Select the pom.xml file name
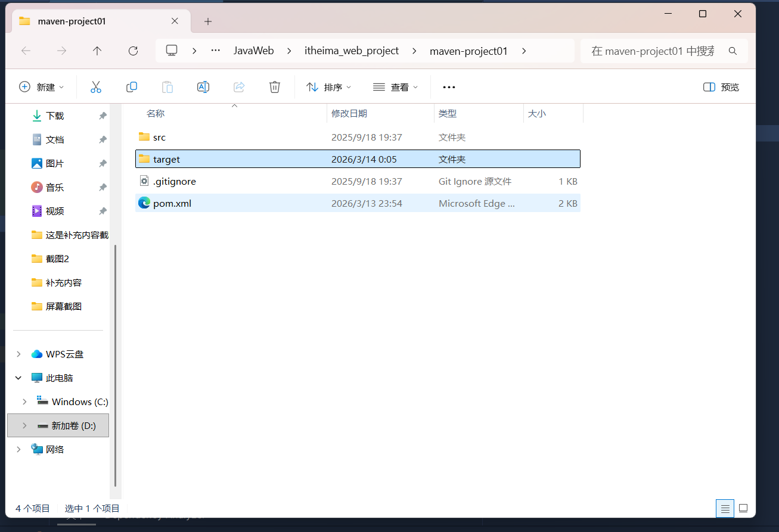This screenshot has width=779, height=532. click(x=172, y=203)
